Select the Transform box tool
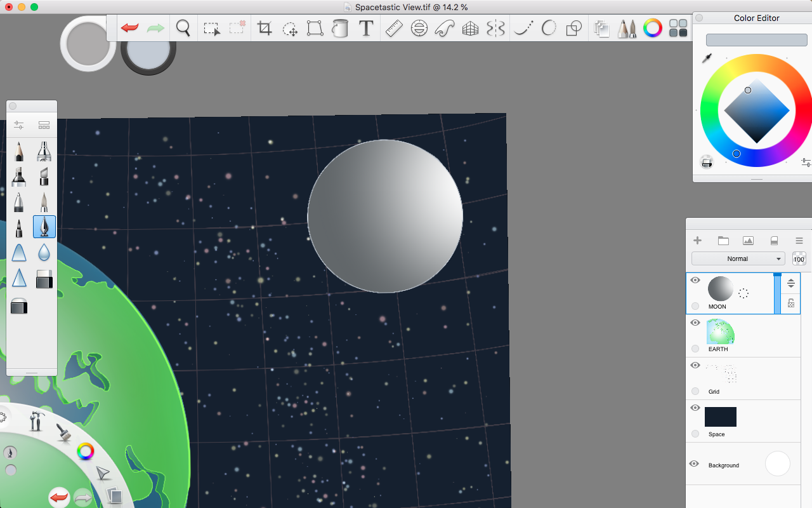812x508 pixels. [315, 29]
